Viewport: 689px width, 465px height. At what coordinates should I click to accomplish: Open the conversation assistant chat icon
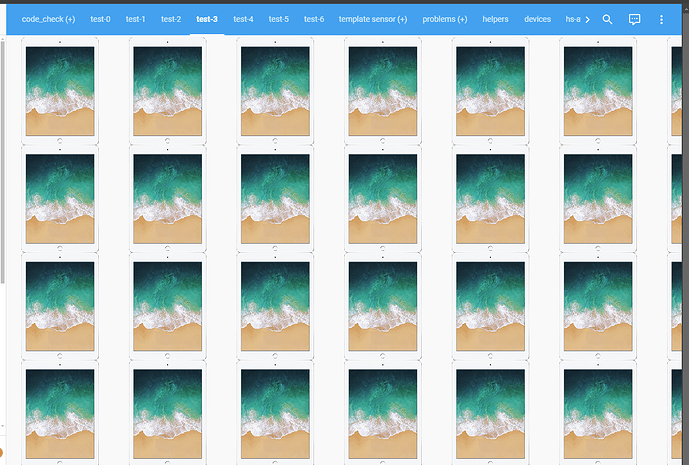634,19
